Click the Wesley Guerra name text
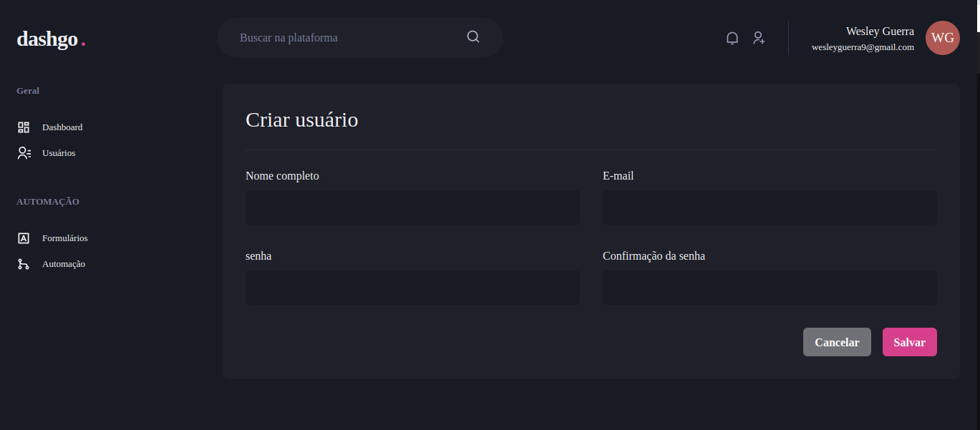The image size is (980, 430). point(880,31)
